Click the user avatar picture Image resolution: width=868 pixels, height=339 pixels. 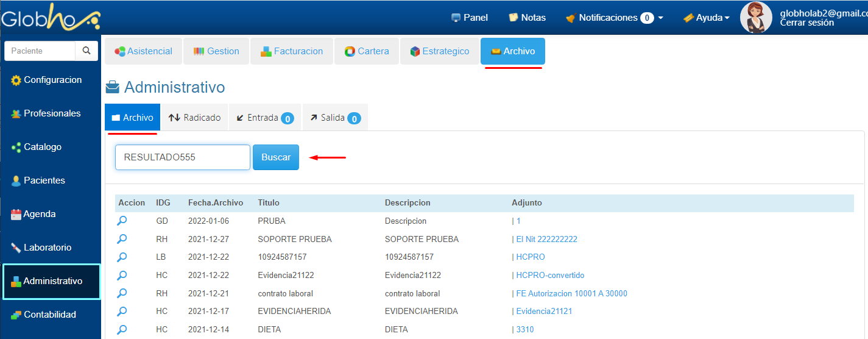(x=756, y=18)
